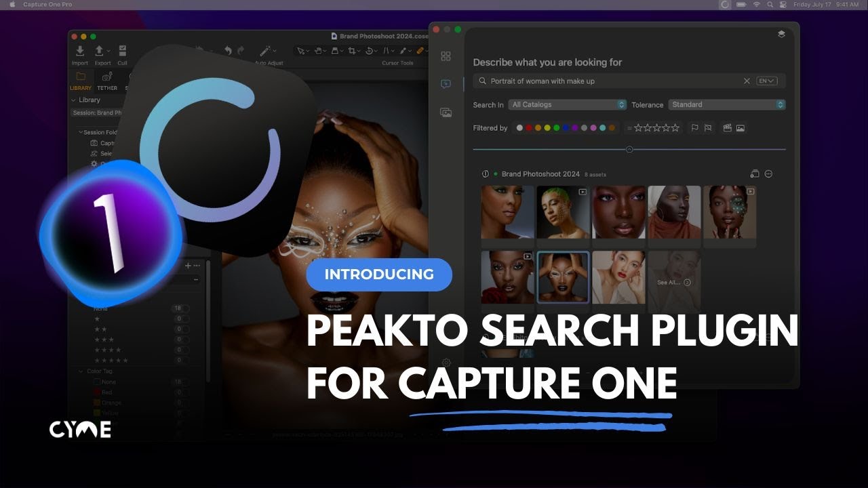Collapse the Color Tag filter group

(80, 371)
